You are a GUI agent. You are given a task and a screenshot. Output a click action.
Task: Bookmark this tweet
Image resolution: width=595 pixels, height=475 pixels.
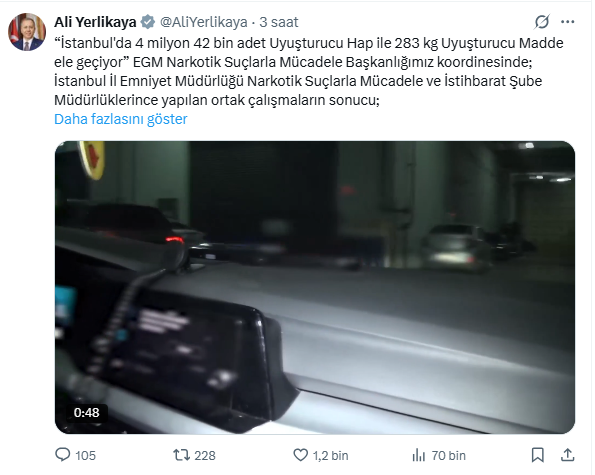(x=537, y=455)
